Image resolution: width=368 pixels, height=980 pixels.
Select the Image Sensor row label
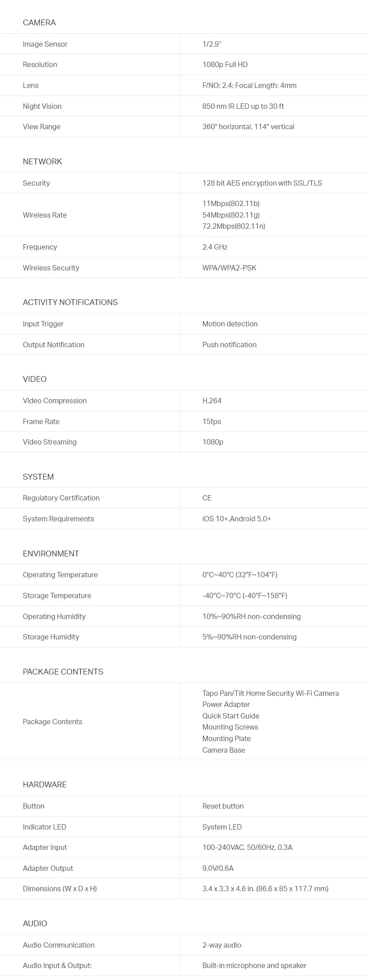[45, 44]
